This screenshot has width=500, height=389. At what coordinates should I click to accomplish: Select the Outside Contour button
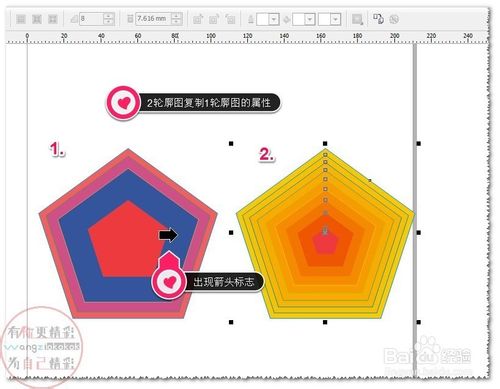pos(52,19)
